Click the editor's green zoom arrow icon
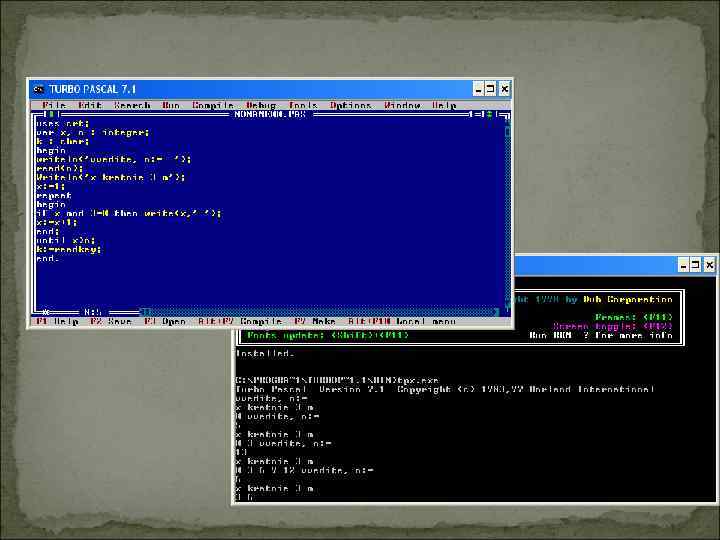Viewport: 720px width, 540px height. click(x=489, y=114)
